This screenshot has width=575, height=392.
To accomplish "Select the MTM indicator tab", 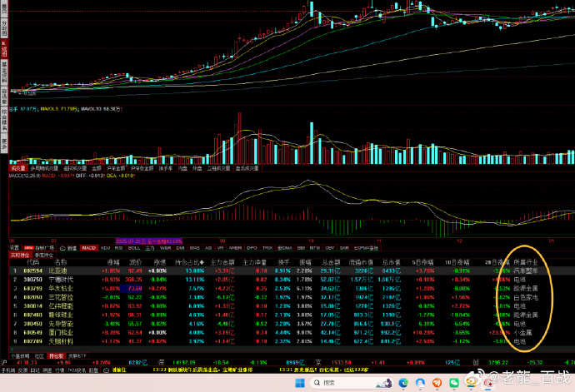I will pyautogui.click(x=315, y=248).
